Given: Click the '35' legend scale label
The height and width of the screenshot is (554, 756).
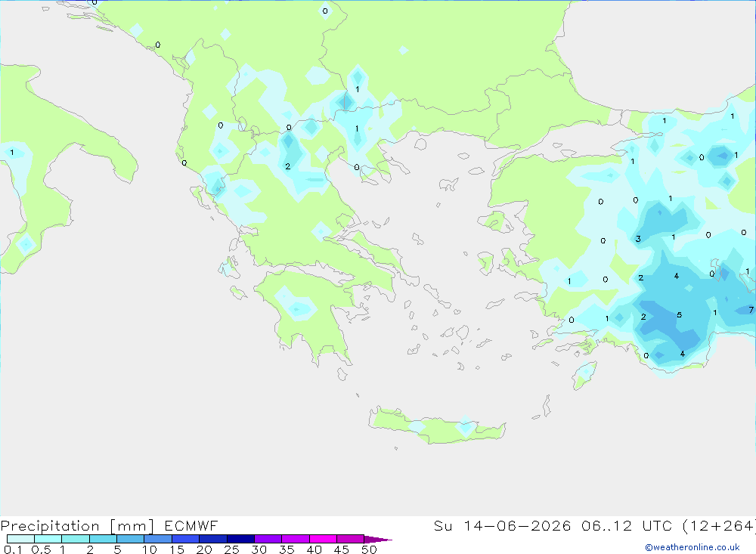Looking at the screenshot, I should pyautogui.click(x=287, y=549).
